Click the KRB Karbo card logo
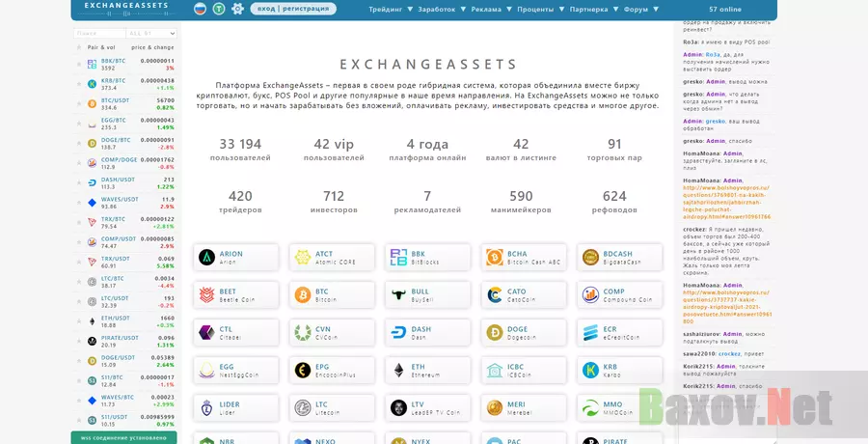Viewport: 868px width, 444px height. 590,371
